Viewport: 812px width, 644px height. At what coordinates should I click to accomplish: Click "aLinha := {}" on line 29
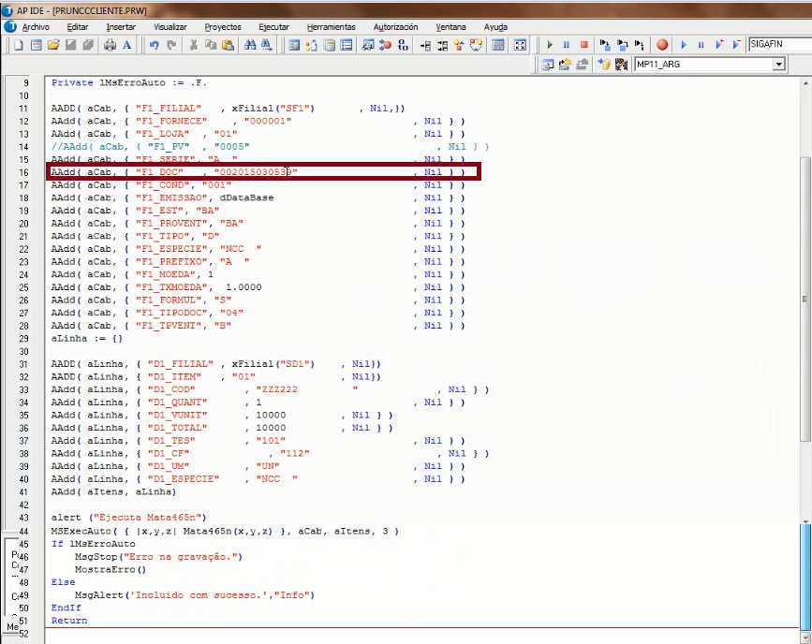coord(86,339)
